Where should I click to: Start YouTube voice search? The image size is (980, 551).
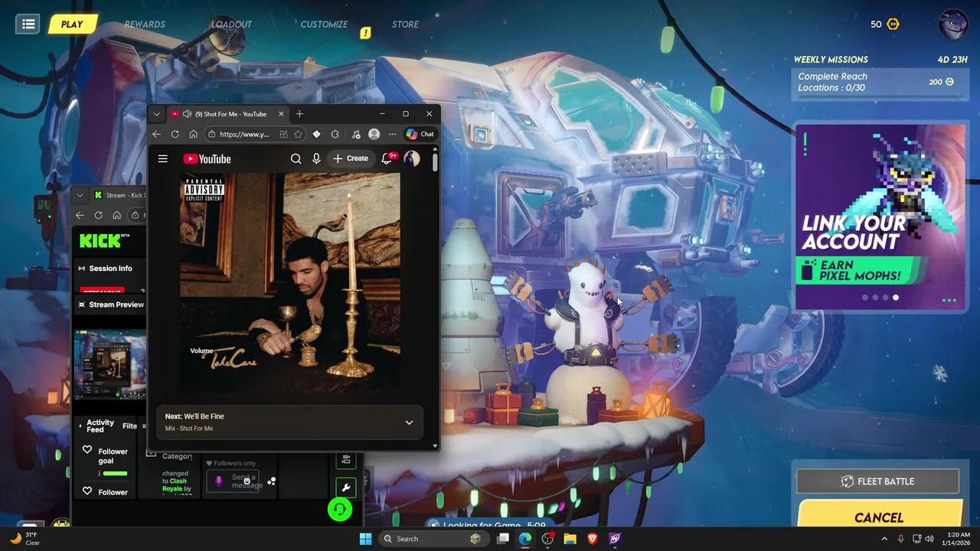pos(316,158)
